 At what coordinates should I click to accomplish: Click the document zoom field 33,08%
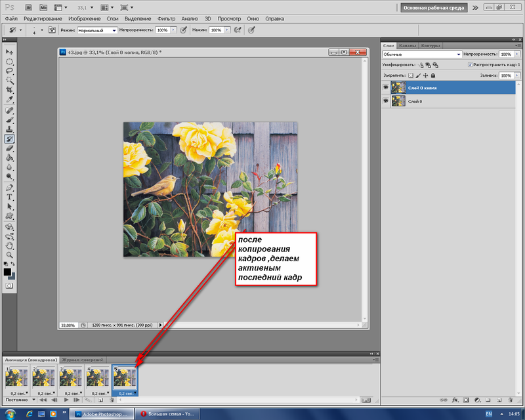pos(68,325)
